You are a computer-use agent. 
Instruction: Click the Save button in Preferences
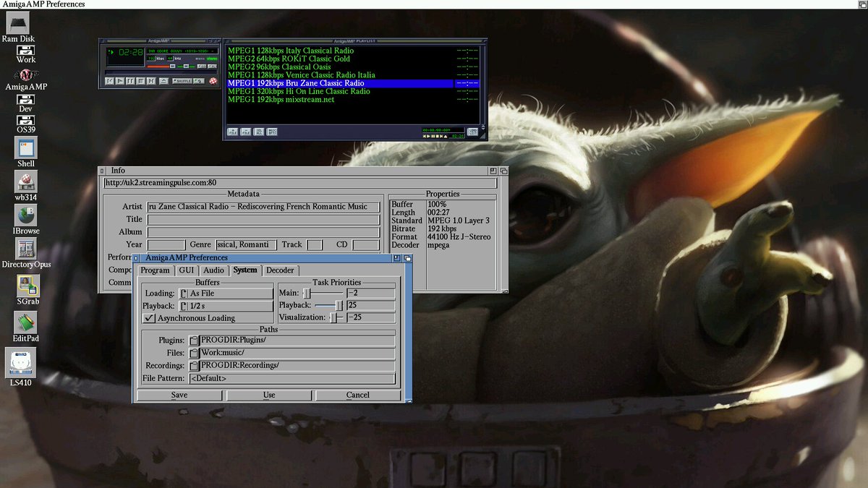pyautogui.click(x=179, y=395)
